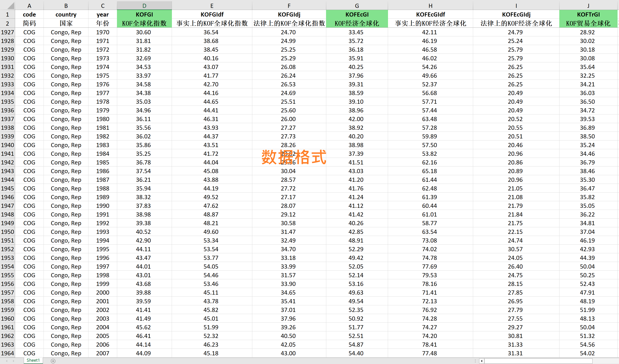
Task: Click the horizontal scrollbar left arrow
Action: coord(482,361)
